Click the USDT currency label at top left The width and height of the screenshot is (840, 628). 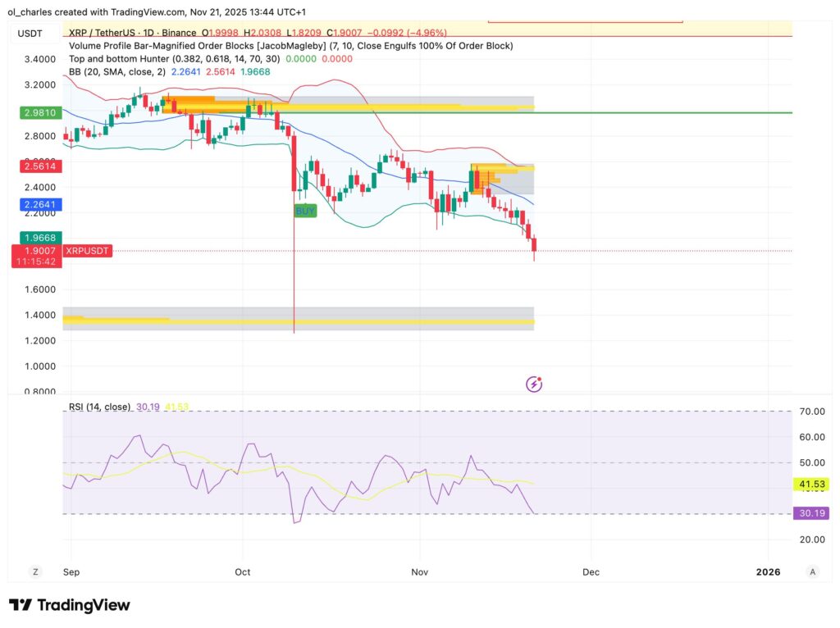[x=30, y=34]
